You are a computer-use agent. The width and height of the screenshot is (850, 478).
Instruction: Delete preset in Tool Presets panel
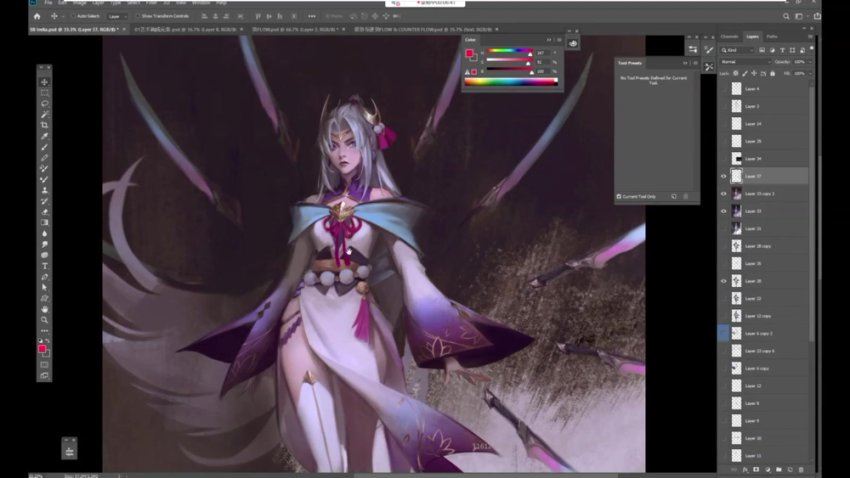pyautogui.click(x=686, y=196)
